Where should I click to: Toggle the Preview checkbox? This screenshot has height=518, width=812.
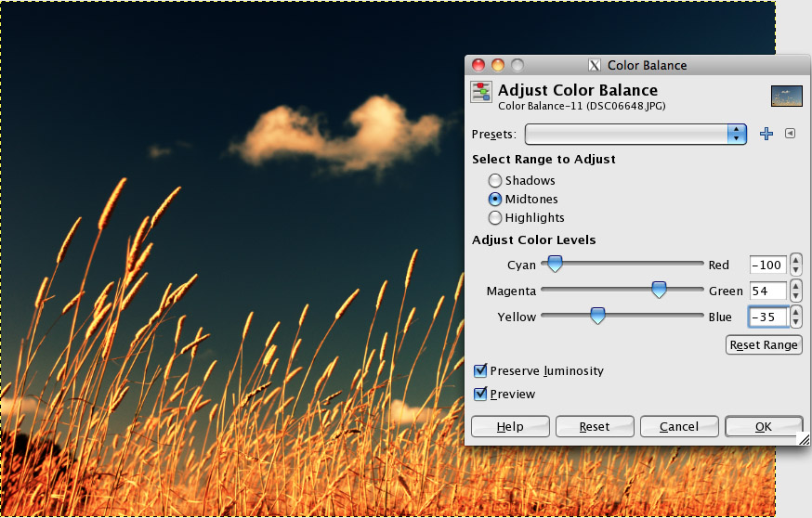(x=480, y=394)
